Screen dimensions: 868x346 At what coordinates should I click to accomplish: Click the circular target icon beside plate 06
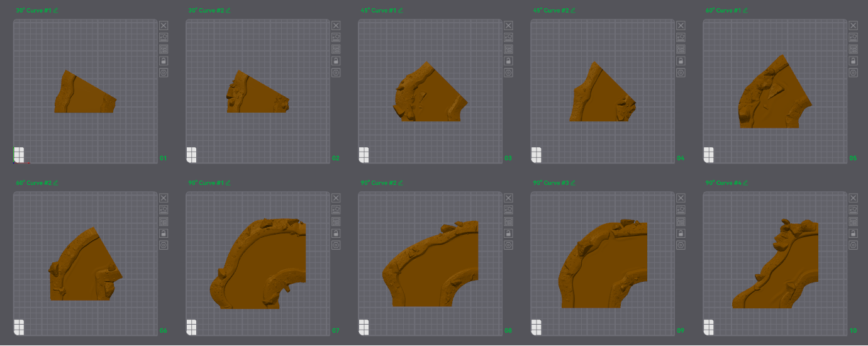pyautogui.click(x=164, y=245)
